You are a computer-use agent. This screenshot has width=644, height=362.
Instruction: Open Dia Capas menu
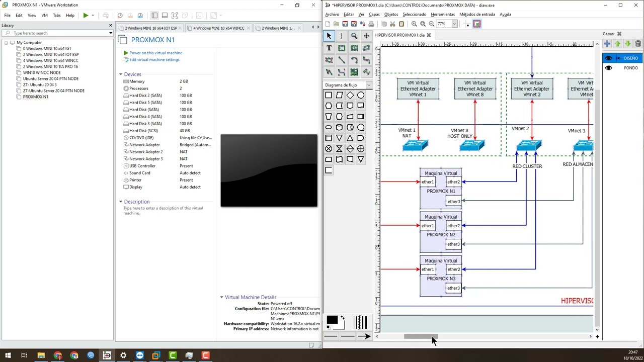374,15
